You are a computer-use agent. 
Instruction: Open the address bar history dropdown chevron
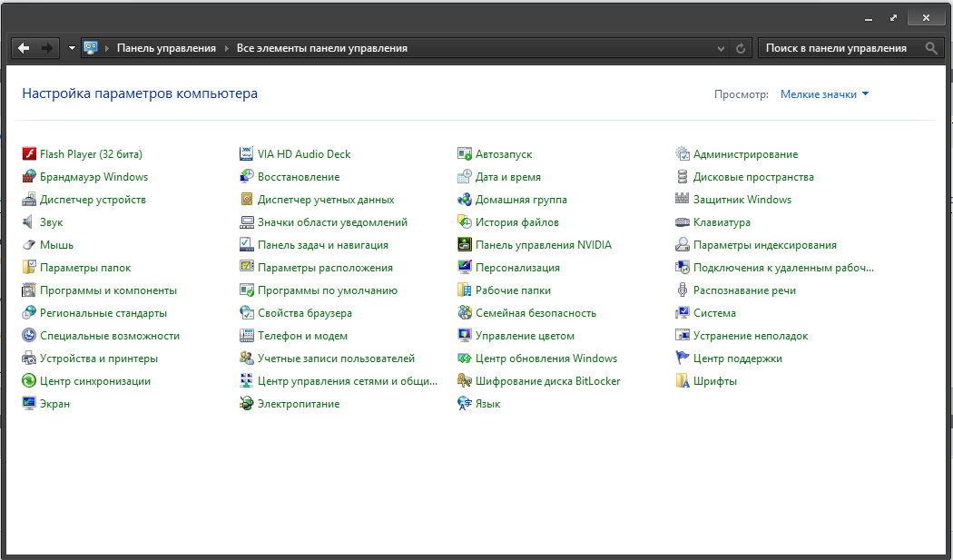click(721, 49)
